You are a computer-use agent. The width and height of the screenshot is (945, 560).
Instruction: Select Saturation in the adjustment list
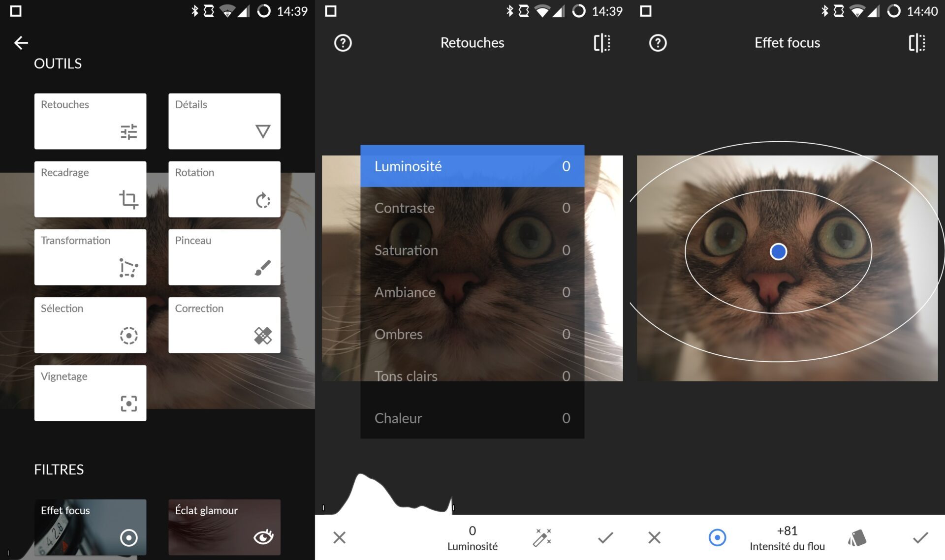pos(472,250)
